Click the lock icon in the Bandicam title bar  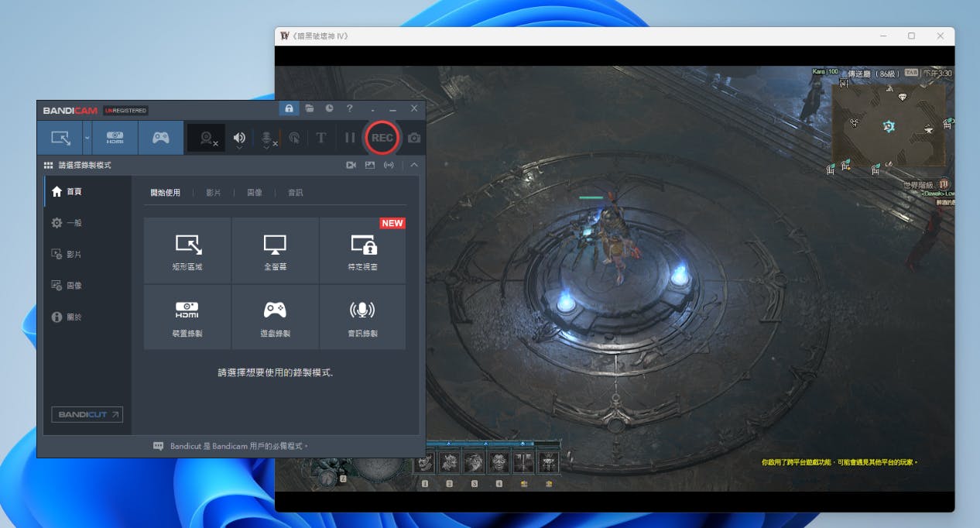(289, 109)
